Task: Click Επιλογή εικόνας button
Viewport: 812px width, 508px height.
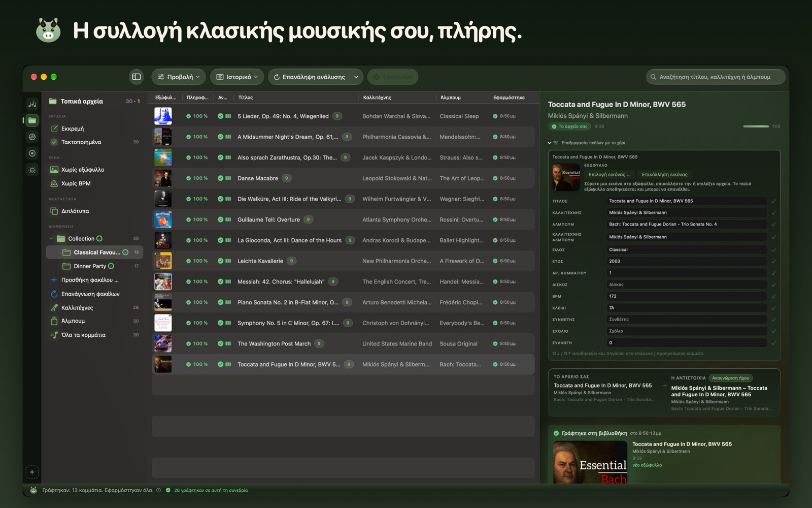Action: point(609,174)
